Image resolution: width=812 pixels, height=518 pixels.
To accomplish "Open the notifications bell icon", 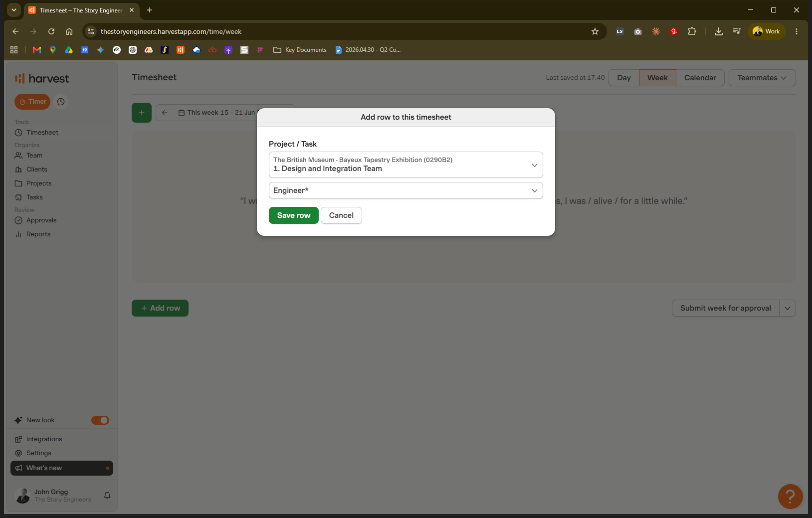I will pos(107,496).
